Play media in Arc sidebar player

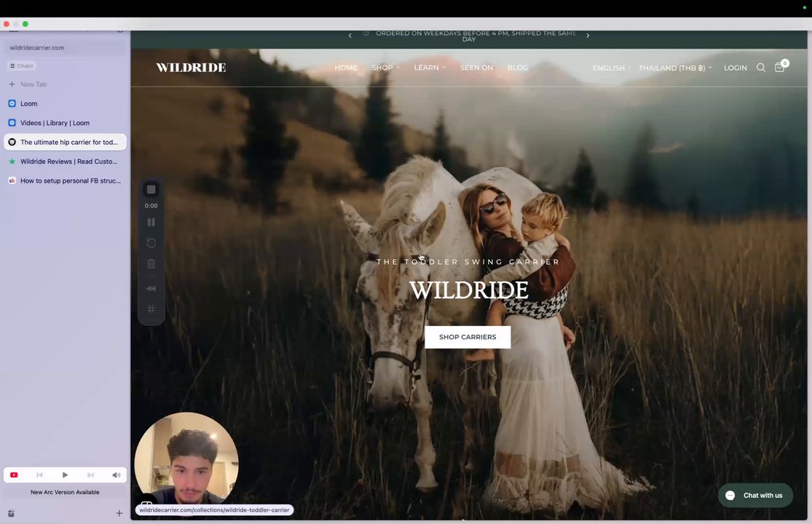65,475
